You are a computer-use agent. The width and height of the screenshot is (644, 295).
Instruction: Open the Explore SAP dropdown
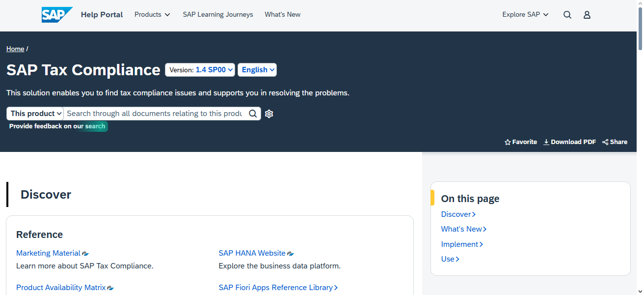pos(525,14)
